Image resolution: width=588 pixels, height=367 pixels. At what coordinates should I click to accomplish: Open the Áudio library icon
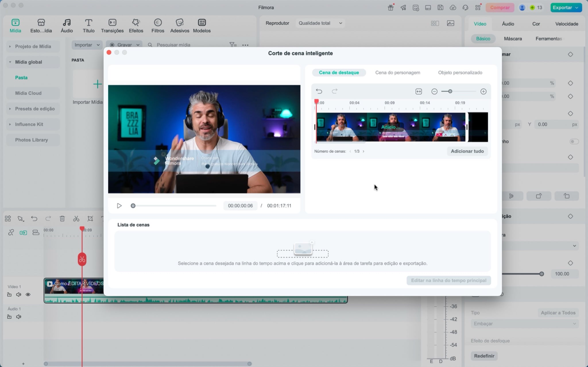[67, 22]
